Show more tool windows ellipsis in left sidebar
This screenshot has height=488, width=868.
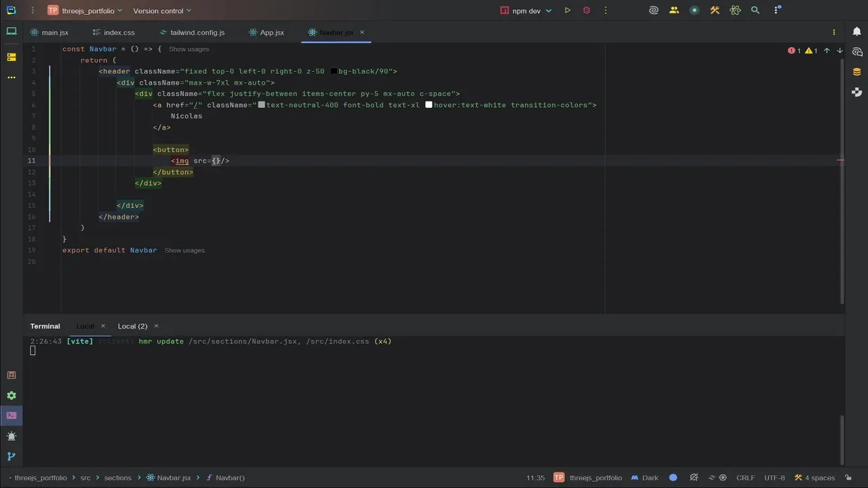click(x=11, y=78)
